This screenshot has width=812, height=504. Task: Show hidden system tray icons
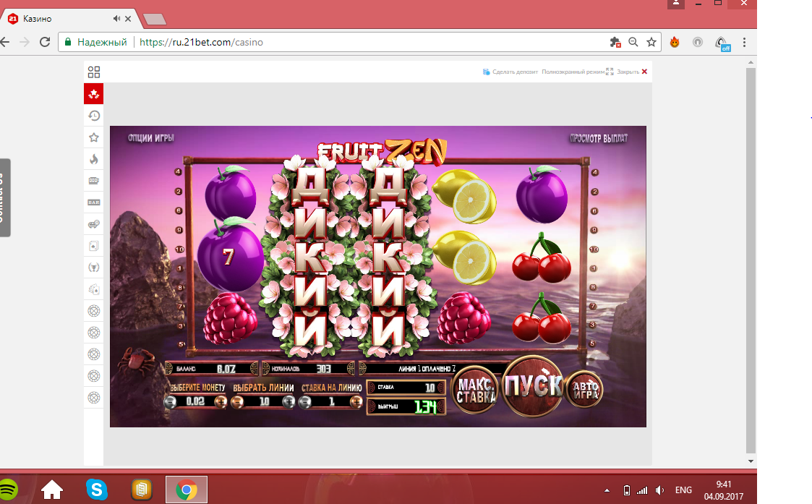coord(607,490)
